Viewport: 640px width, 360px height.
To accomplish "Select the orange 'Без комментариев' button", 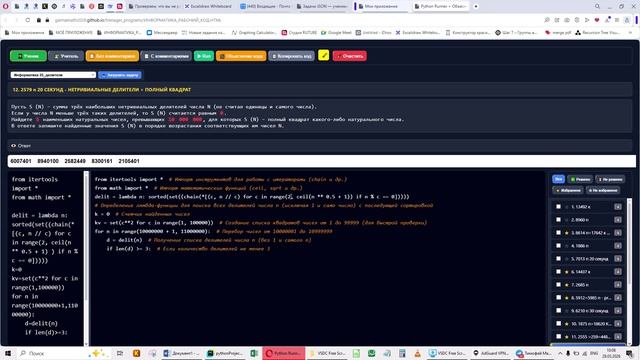I will (112, 56).
